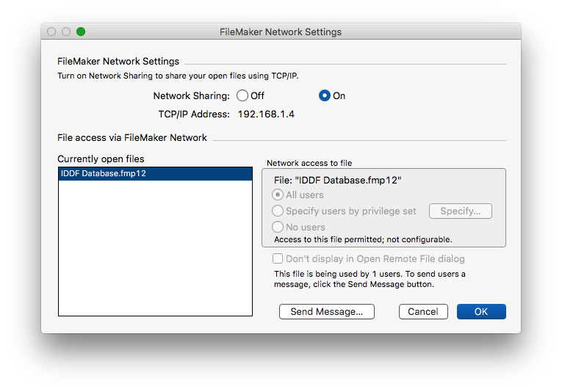
Task: Click the gray minimize window button
Action: click(x=66, y=32)
